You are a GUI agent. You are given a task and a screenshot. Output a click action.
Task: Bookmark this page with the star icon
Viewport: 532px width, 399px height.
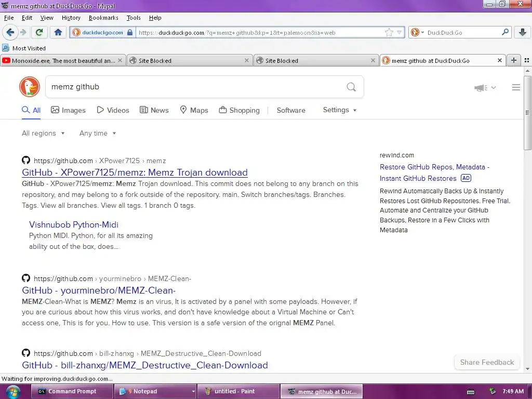click(389, 32)
